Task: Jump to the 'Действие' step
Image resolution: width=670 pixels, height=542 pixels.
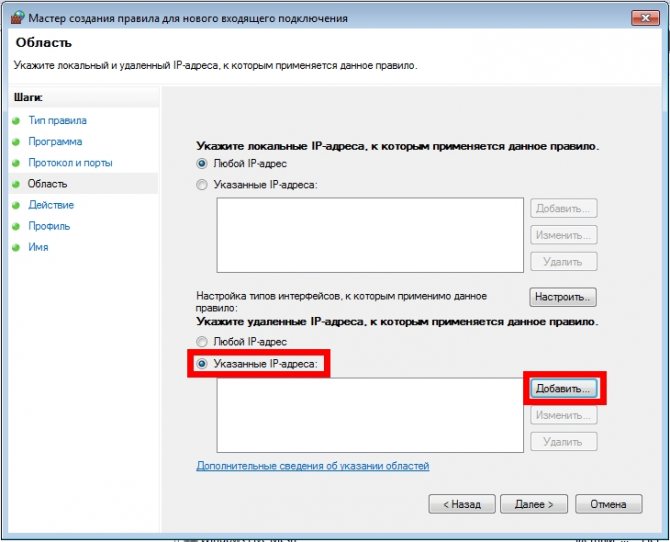Action: click(51, 205)
